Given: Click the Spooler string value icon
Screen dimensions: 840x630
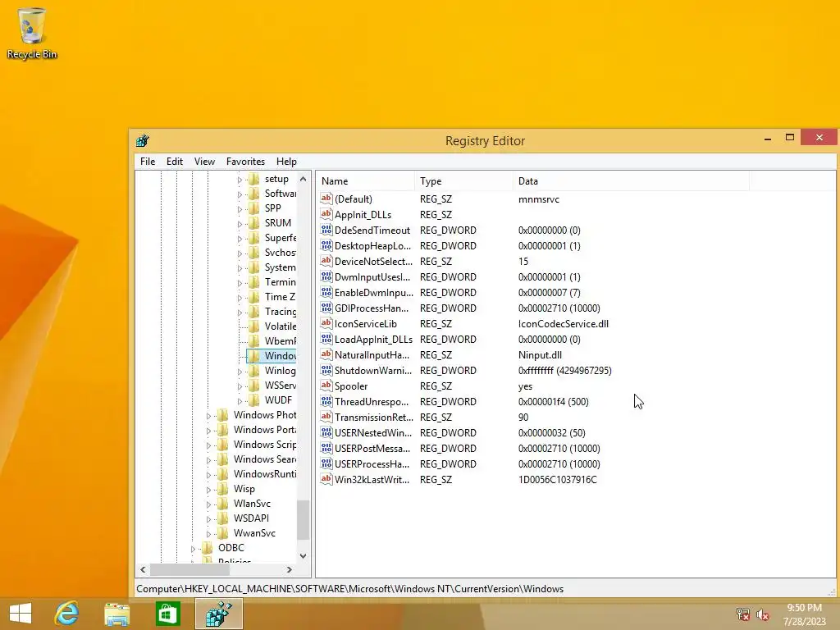Looking at the screenshot, I should (326, 386).
